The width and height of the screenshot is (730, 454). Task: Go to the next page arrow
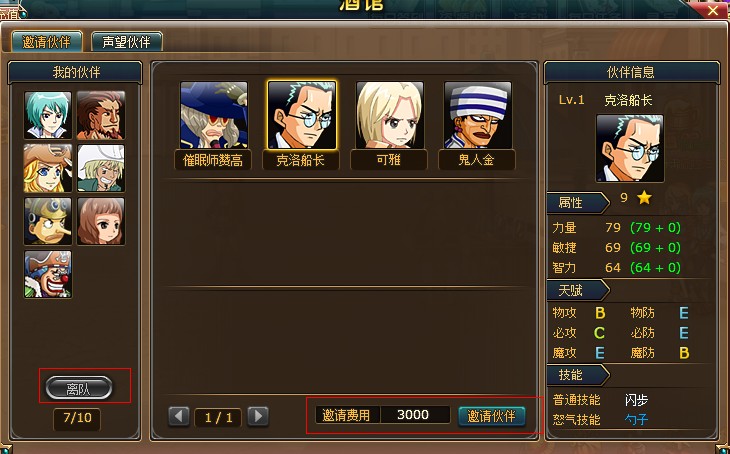[x=258, y=416]
